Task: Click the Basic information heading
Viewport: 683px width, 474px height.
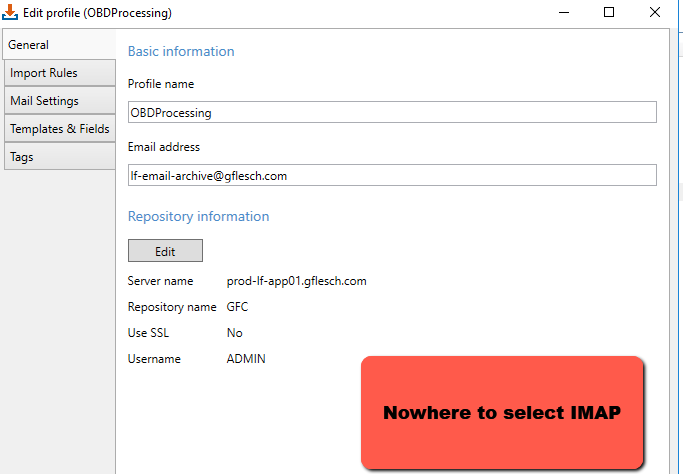Action: coord(181,51)
